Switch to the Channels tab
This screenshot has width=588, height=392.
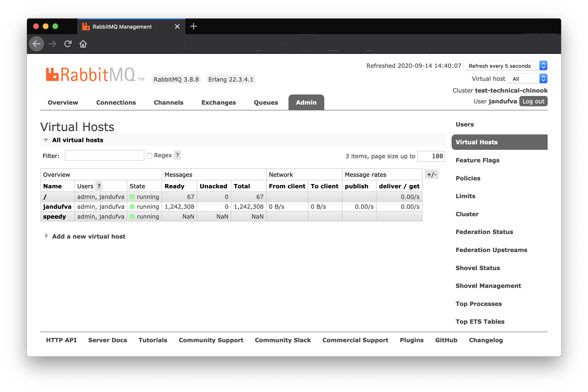(x=169, y=102)
